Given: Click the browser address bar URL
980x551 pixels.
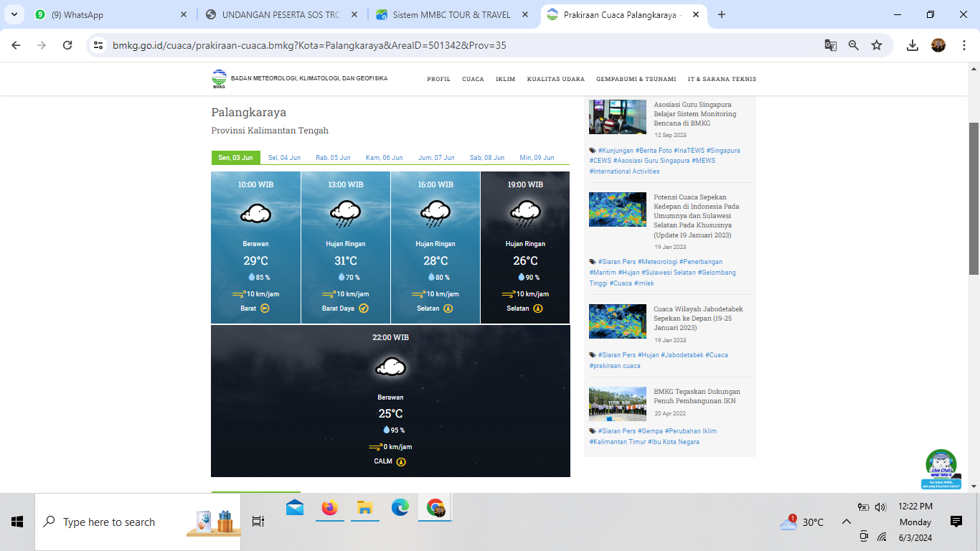Looking at the screenshot, I should [308, 45].
